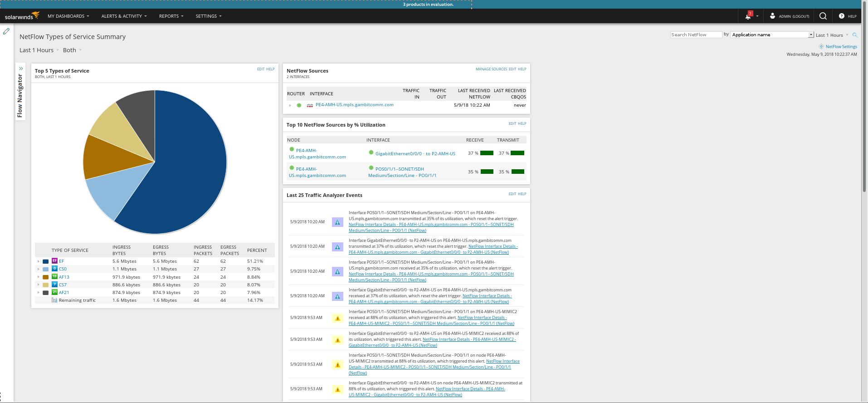
Task: Click the Cisco router vendor icon
Action: [310, 105]
